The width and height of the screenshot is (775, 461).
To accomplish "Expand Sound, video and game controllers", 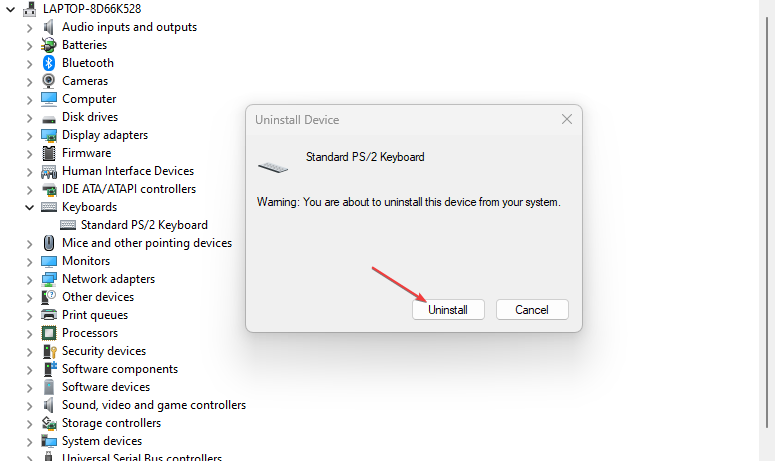I will [29, 405].
